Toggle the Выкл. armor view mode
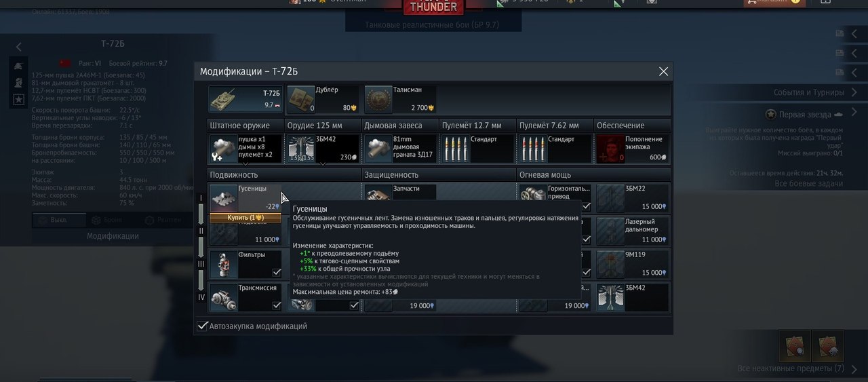 pyautogui.click(x=60, y=220)
